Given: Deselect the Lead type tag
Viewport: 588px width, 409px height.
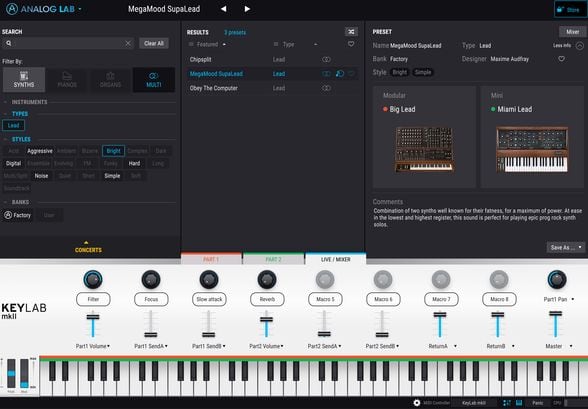Looking at the screenshot, I should [x=14, y=125].
